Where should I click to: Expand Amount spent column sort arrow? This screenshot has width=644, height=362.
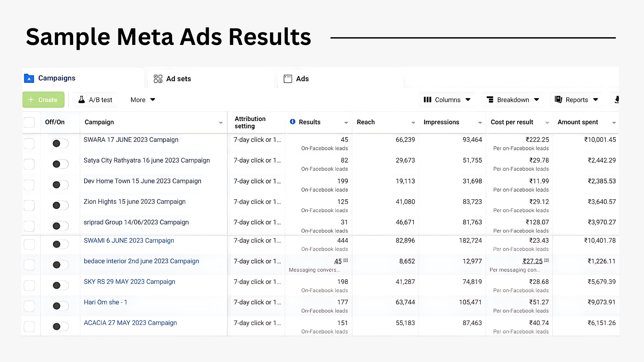614,123
